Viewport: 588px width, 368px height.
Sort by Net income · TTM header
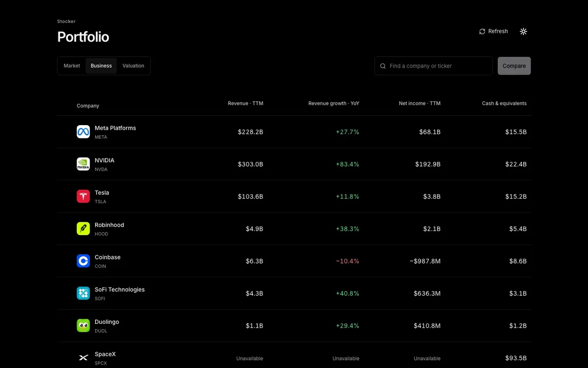point(419,103)
